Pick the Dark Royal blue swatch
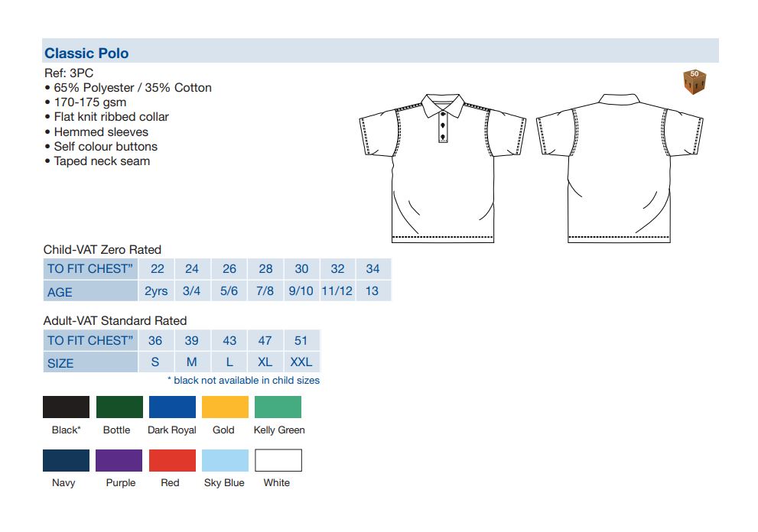The image size is (758, 532). point(172,407)
